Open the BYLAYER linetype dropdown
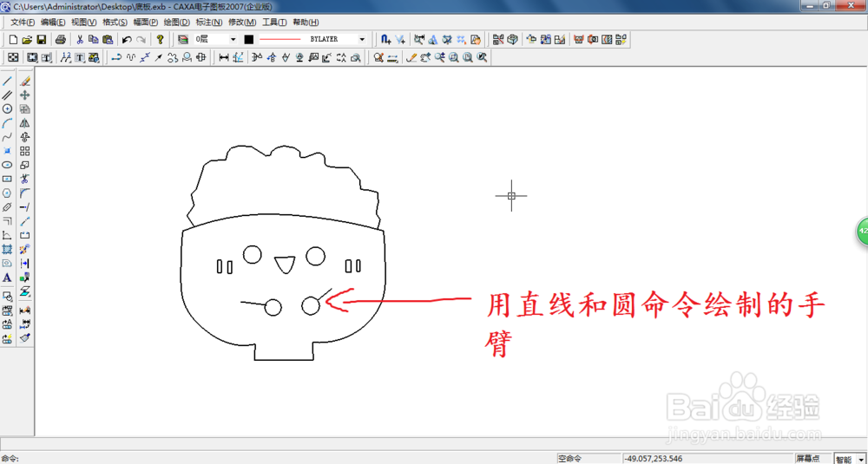868x464 pixels. [363, 39]
